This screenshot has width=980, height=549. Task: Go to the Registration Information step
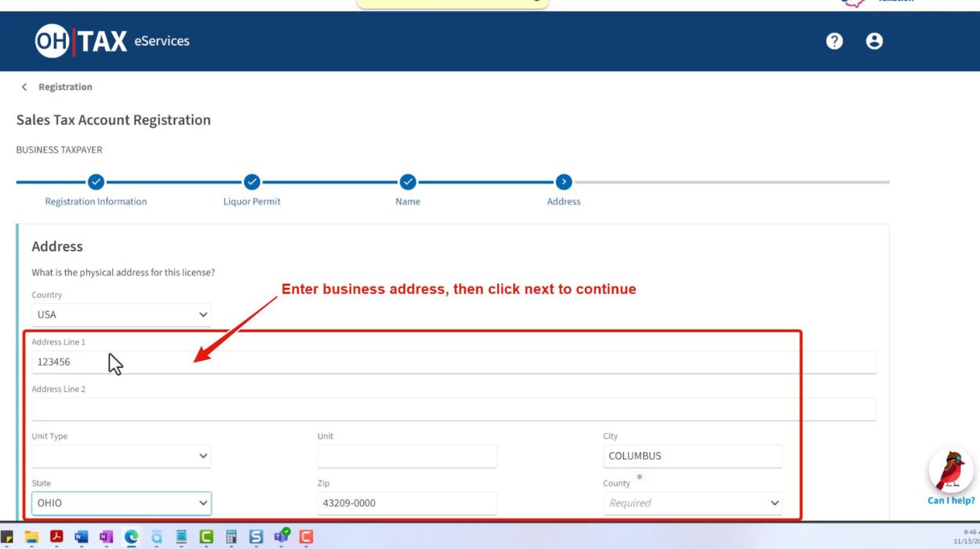point(96,182)
